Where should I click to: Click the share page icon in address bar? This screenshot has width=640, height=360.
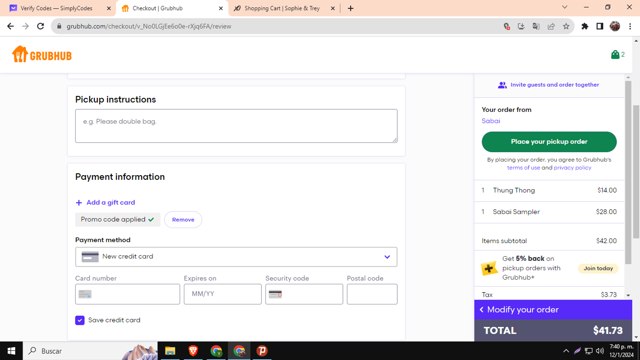(x=551, y=26)
